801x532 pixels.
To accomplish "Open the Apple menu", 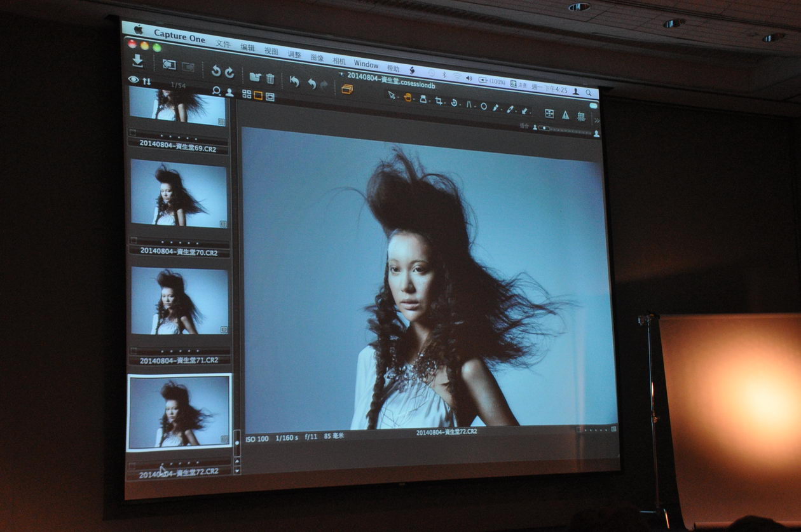I will (x=138, y=29).
